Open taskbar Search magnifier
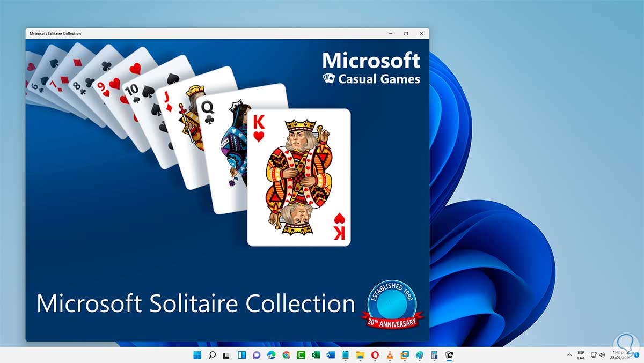Image resolution: width=644 pixels, height=363 pixels. tap(212, 355)
